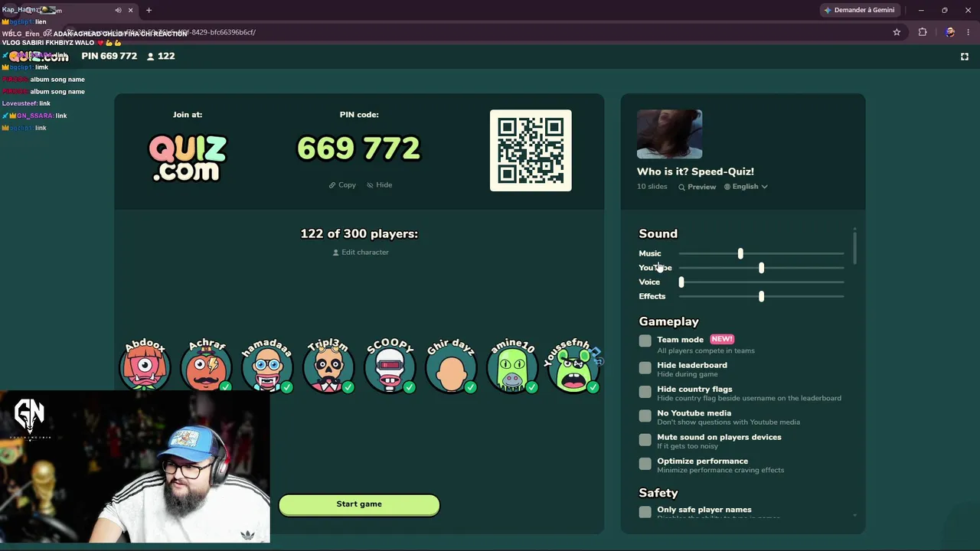Close the current browser tab
Image resolution: width=980 pixels, height=551 pixels.
pyautogui.click(x=130, y=10)
